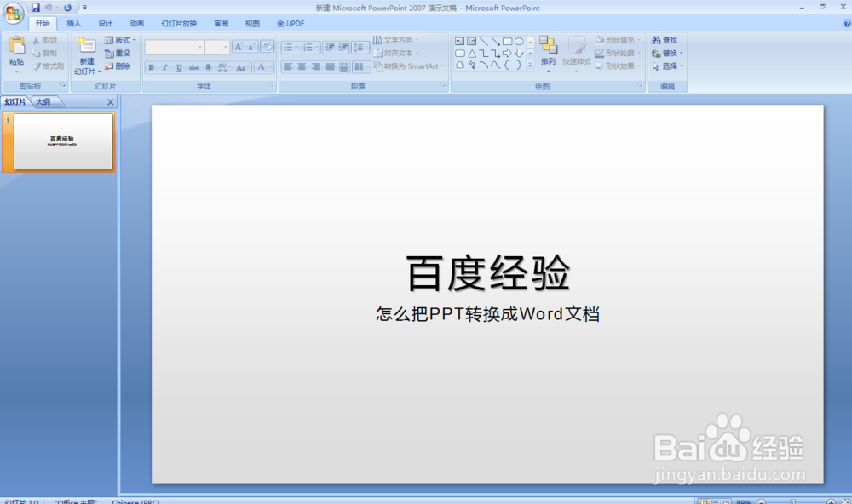Toggle align text left

(x=288, y=66)
